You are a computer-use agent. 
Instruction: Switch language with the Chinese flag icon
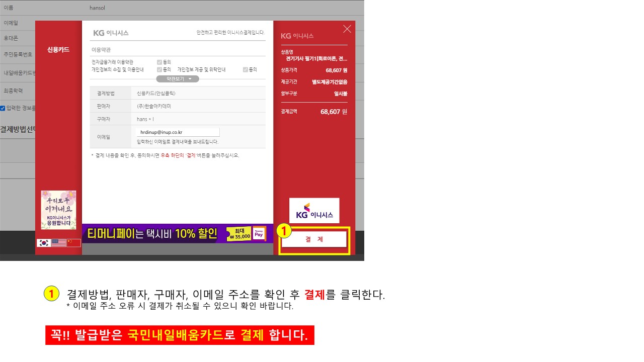73,243
